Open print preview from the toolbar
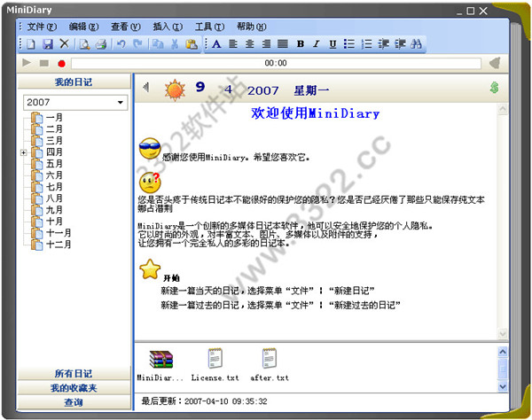This screenshot has width=532, height=420. coord(84,44)
